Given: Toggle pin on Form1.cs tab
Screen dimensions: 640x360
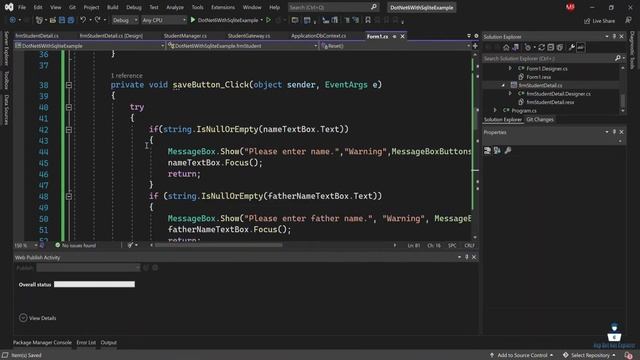Looking at the screenshot, I should (x=394, y=36).
